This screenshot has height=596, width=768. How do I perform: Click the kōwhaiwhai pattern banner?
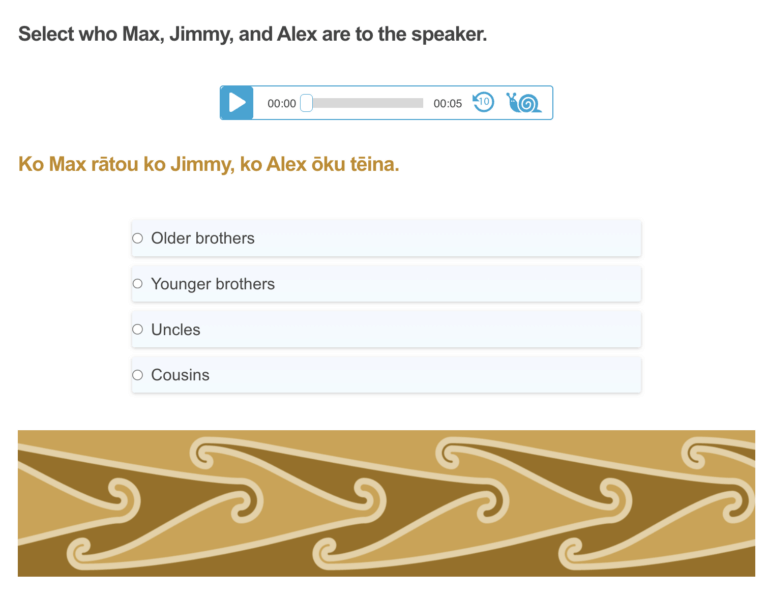386,503
